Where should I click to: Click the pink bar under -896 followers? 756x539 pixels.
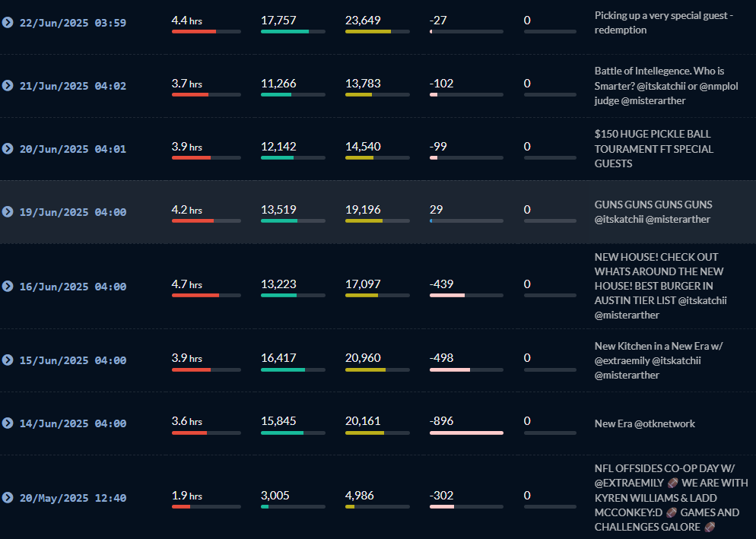[x=466, y=433]
